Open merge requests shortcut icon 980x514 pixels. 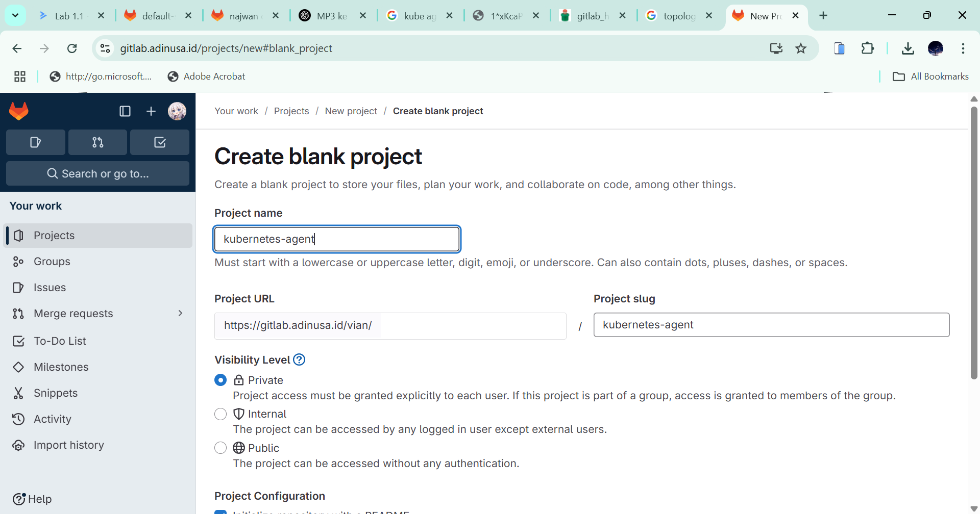click(x=97, y=142)
